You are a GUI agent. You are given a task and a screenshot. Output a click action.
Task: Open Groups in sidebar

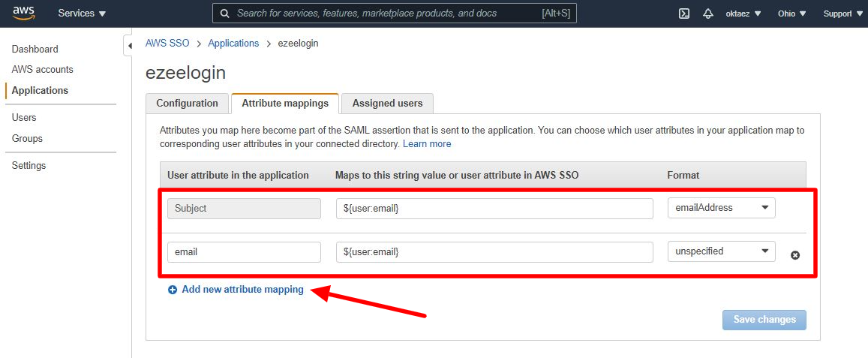point(27,139)
